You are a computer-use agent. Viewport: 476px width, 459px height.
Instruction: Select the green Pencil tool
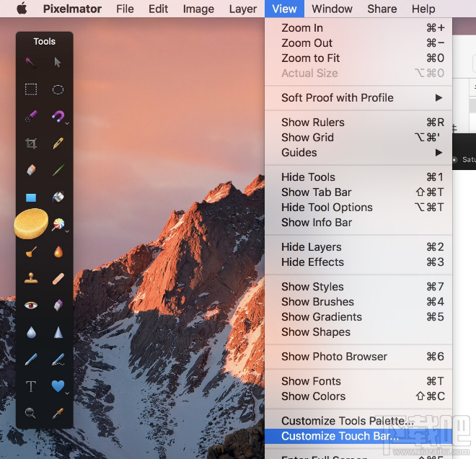[58, 170]
